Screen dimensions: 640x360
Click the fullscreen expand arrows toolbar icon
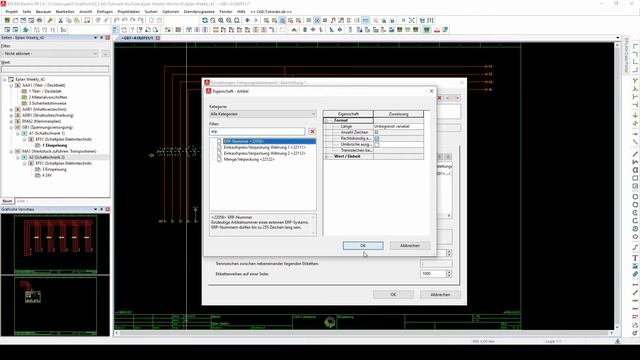pos(412,20)
